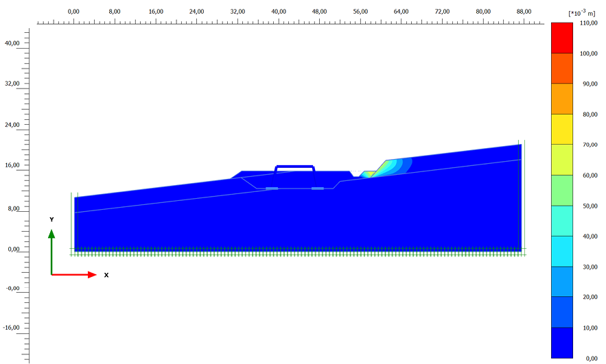606x364 pixels.
Task: Select the legend value 90,00
Action: (x=590, y=84)
